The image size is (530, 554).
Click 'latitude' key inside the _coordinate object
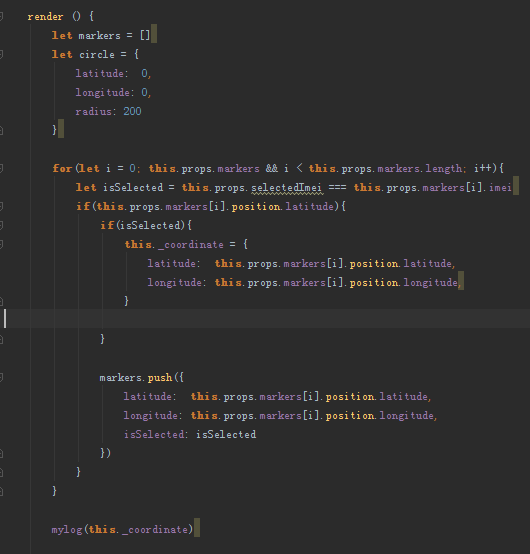[171, 264]
